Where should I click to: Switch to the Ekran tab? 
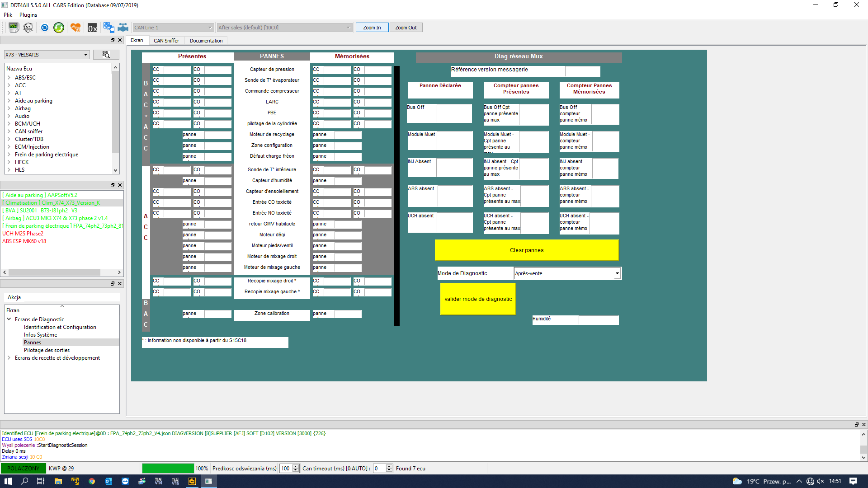pyautogui.click(x=137, y=40)
